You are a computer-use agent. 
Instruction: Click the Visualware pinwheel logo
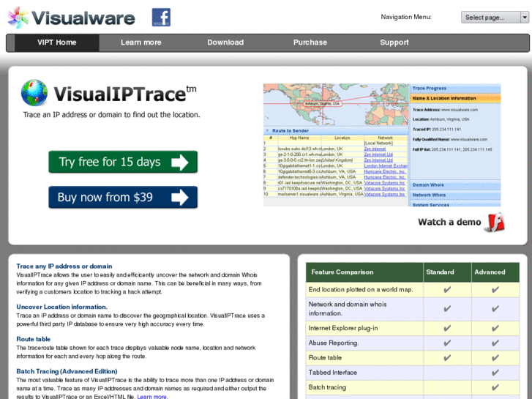click(x=18, y=18)
